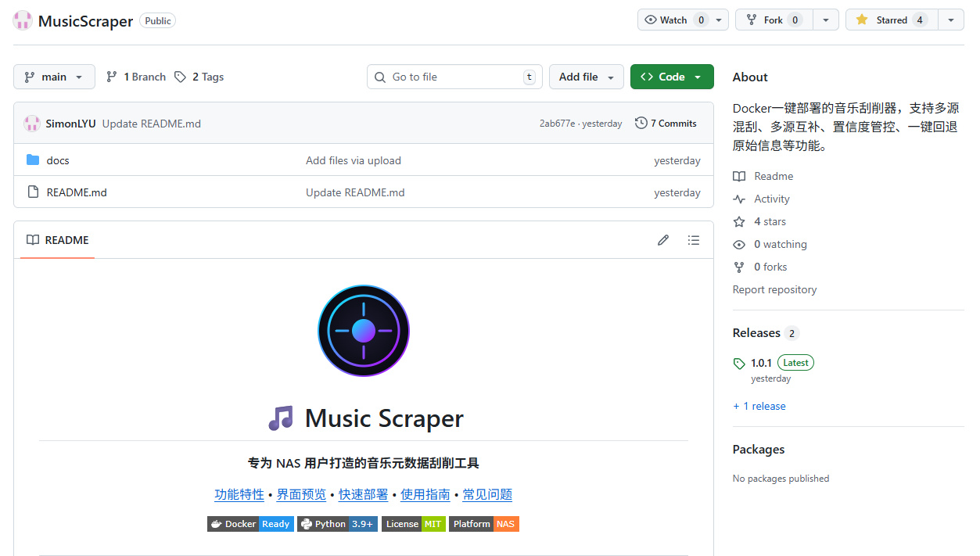
Task: Click the Watch button
Action: tap(673, 20)
